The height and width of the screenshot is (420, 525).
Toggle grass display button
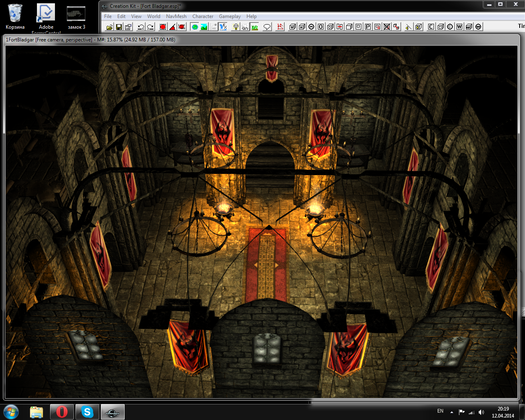[x=255, y=27]
